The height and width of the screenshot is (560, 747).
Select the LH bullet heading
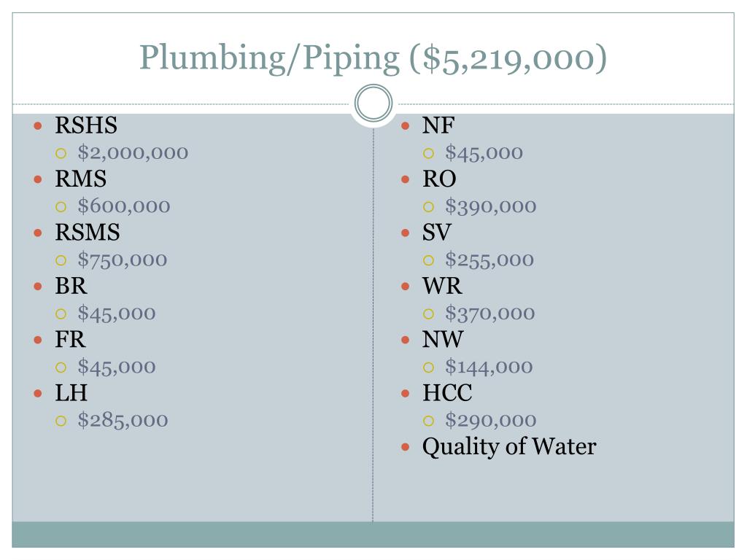(71, 393)
